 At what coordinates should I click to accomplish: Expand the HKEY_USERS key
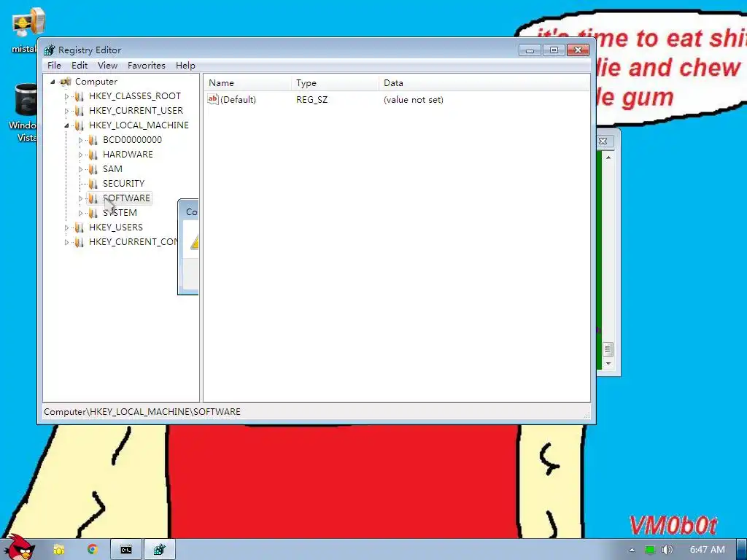pos(66,228)
